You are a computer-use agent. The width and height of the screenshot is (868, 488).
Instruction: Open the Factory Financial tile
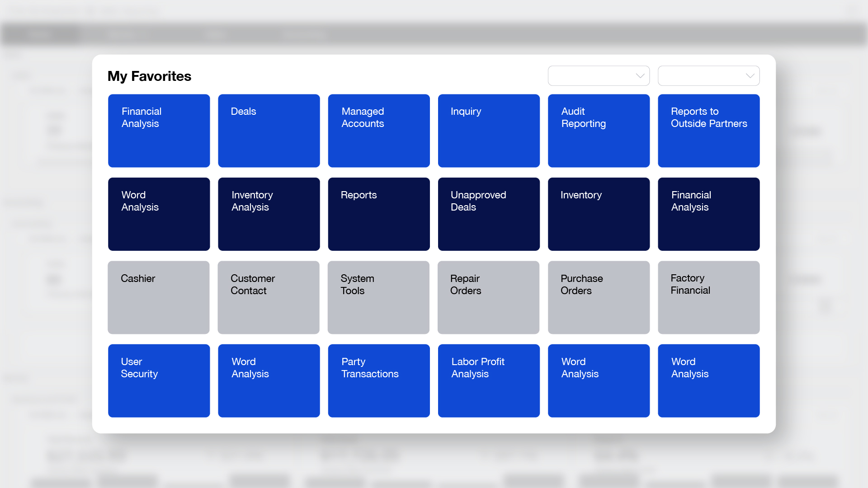click(x=708, y=297)
